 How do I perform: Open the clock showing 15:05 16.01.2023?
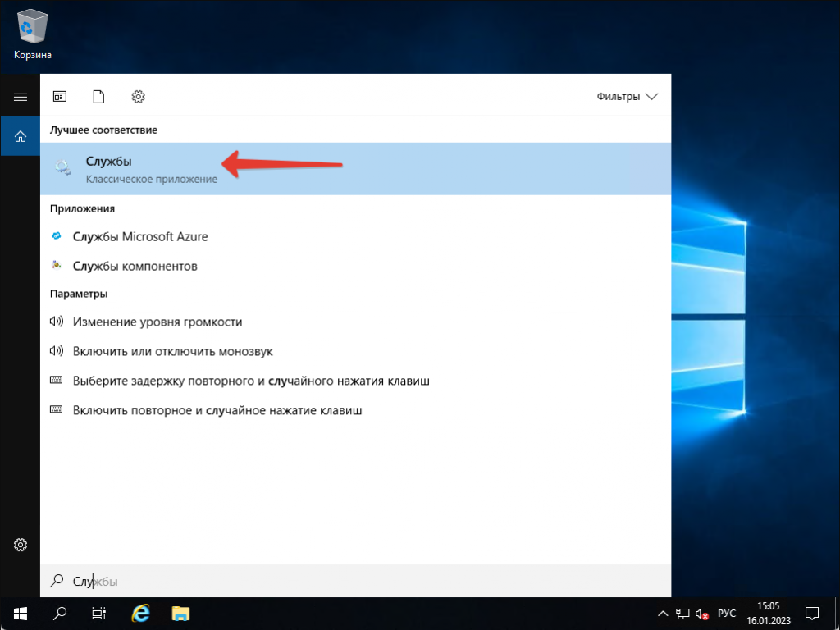coord(768,614)
